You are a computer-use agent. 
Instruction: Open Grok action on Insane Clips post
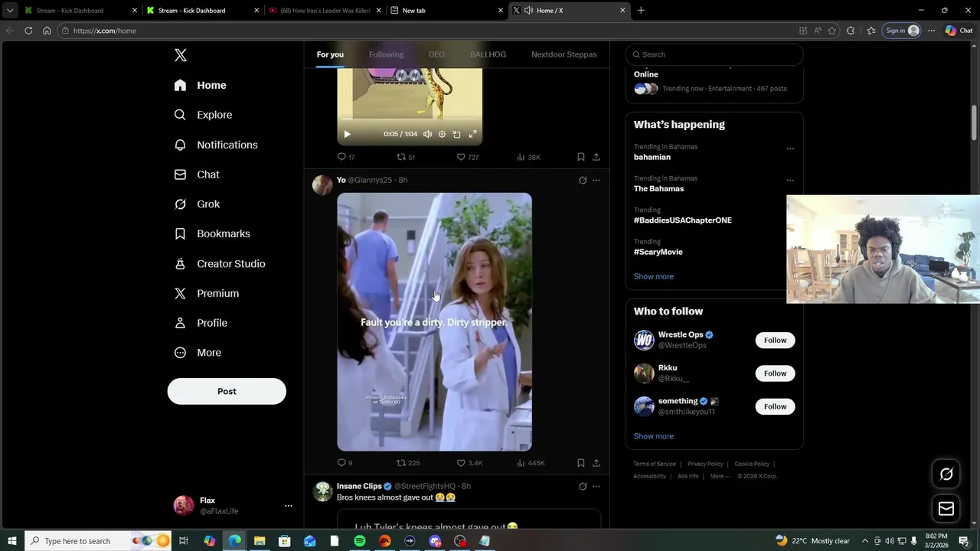click(x=583, y=487)
